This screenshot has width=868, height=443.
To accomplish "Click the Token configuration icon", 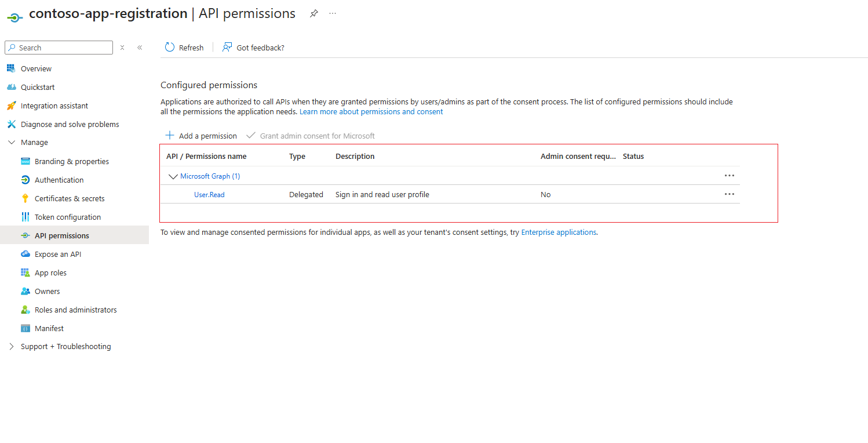I will click(25, 217).
